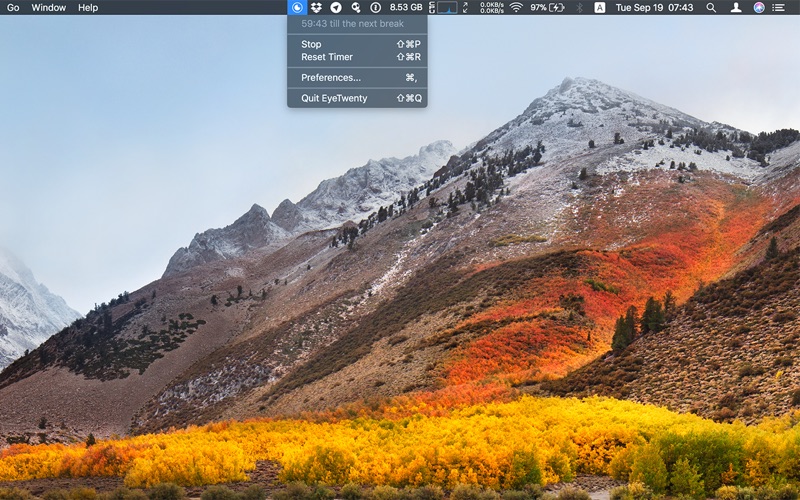
Task: Open the Dropbox menu bar icon
Action: tap(316, 7)
